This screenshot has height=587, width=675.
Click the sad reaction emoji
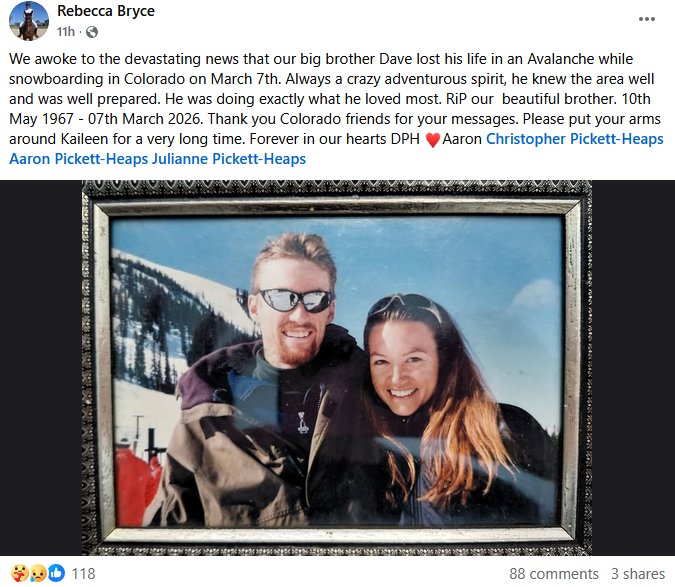tap(38, 573)
